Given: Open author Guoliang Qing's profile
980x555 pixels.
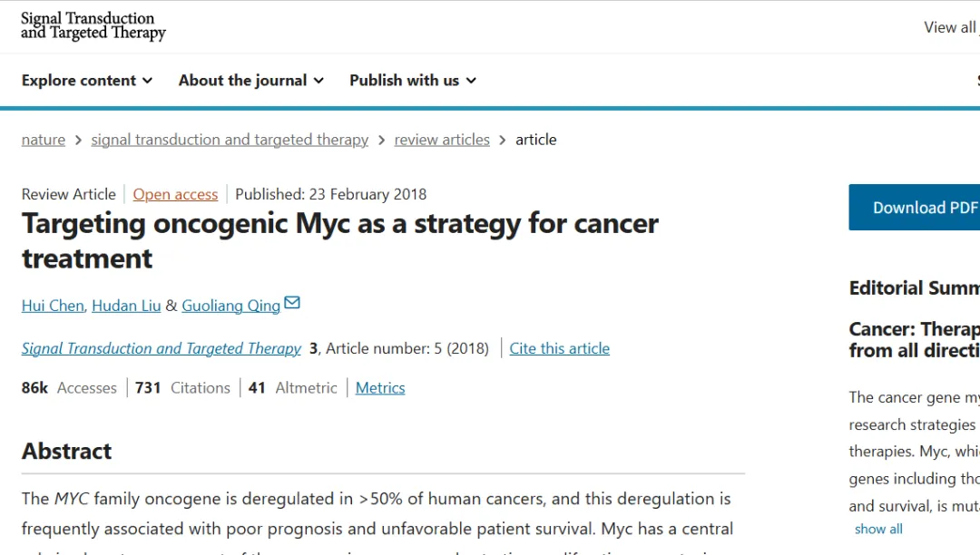Looking at the screenshot, I should (230, 306).
